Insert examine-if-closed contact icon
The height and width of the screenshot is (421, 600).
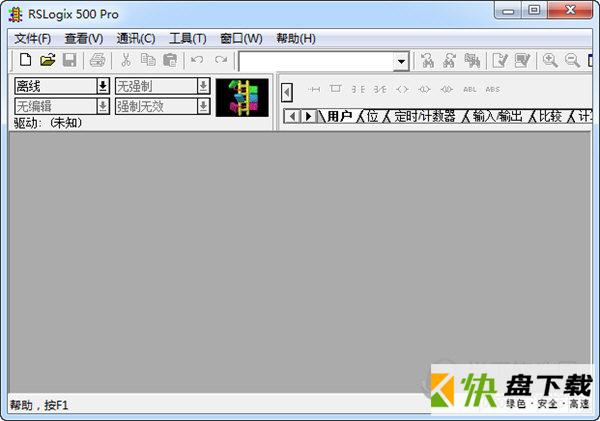pyautogui.click(x=358, y=89)
